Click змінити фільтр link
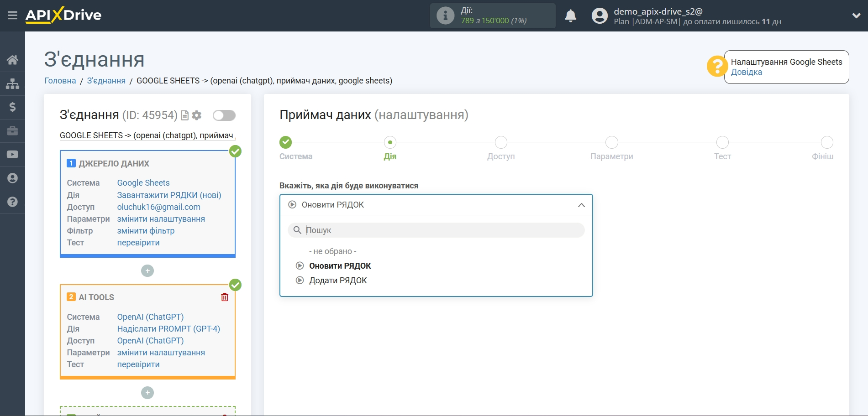Screen dimensions: 868x416 (146, 231)
